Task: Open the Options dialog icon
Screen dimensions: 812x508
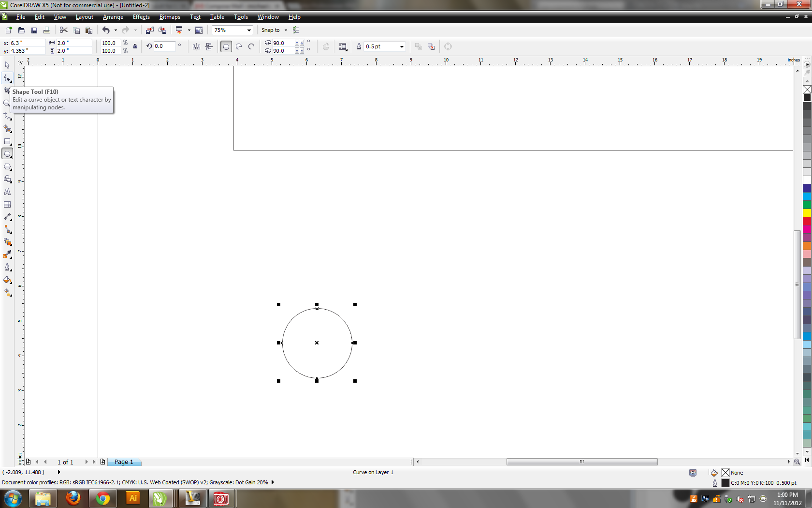Action: tap(296, 30)
